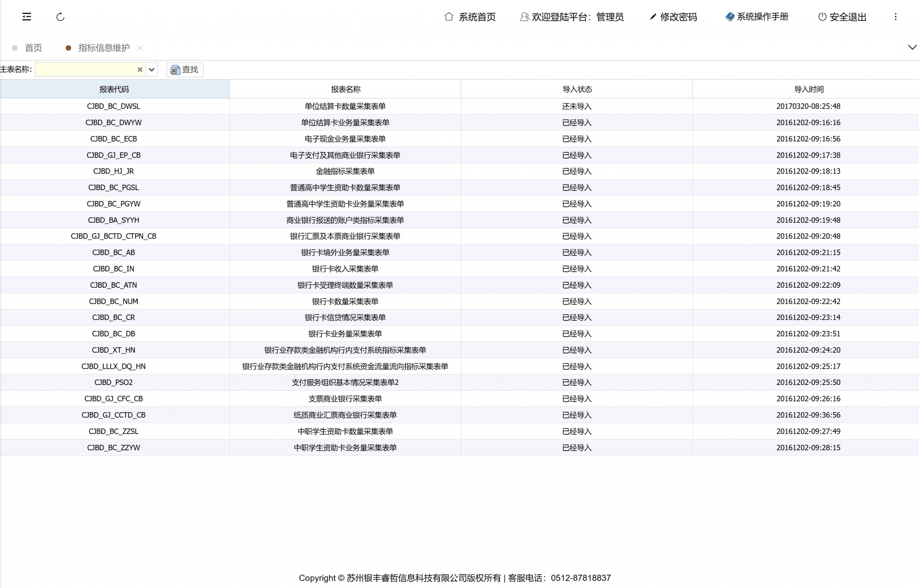919x588 pixels.
Task: Switch to the 首页 tab
Action: pos(33,48)
